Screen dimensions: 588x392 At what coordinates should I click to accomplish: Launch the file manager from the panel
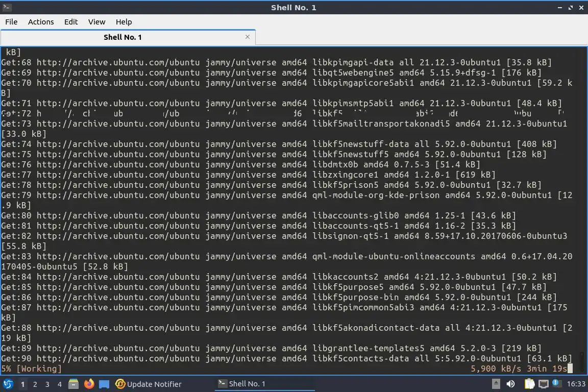(73, 384)
